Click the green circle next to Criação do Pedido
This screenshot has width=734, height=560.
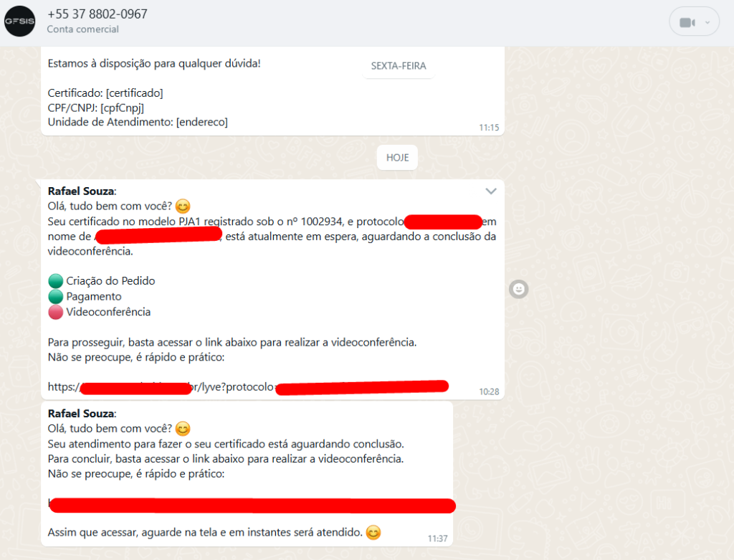pos(56,281)
